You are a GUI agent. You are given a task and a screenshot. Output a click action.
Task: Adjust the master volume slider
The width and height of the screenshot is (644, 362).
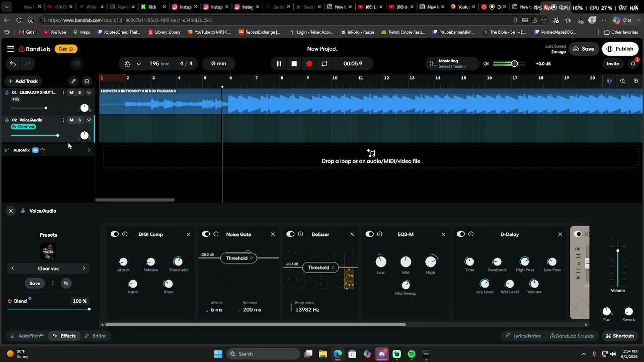point(509,64)
